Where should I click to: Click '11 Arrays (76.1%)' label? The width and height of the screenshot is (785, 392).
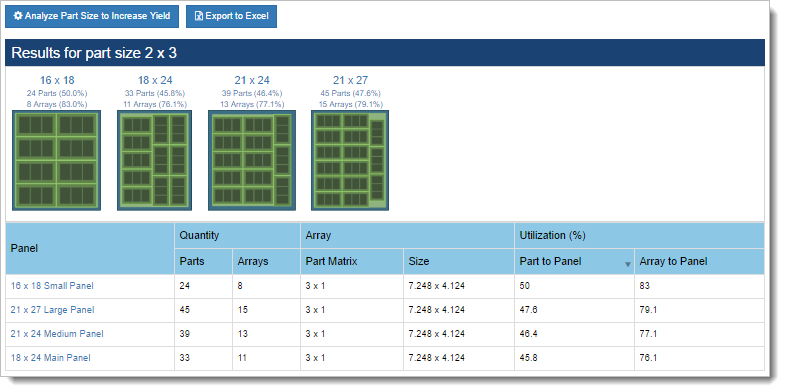(155, 105)
